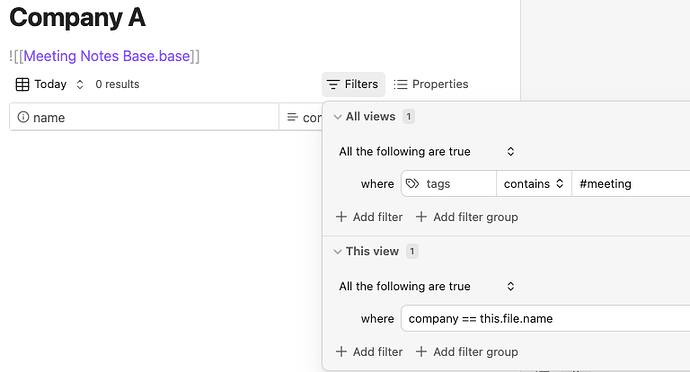Screen dimensions: 690x372
Task: Collapse the All views section chevron
Action: tap(338, 117)
